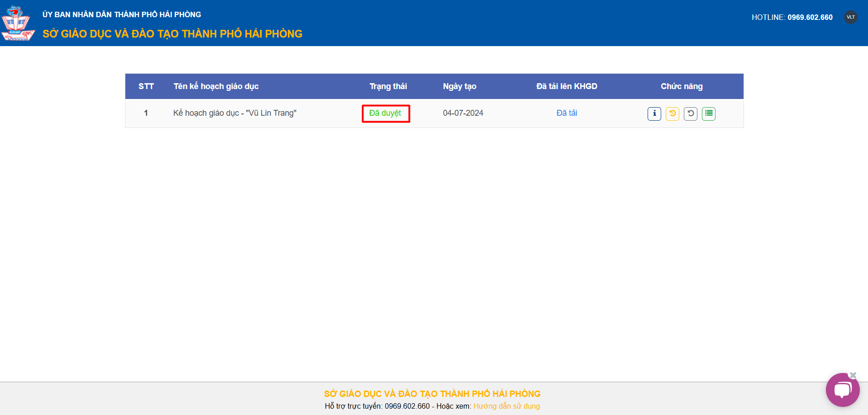Click the 'Chức năng' column header
The width and height of the screenshot is (868, 415).
coord(682,86)
